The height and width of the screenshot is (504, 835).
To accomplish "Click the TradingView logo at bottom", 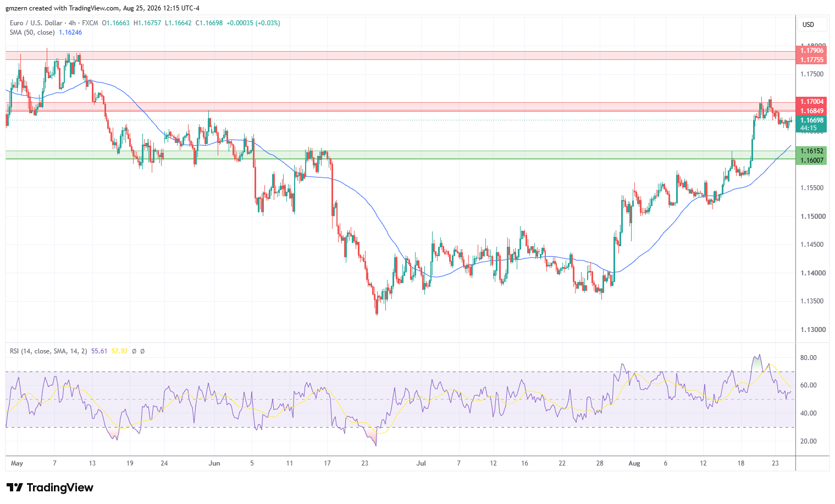I will pos(50,488).
